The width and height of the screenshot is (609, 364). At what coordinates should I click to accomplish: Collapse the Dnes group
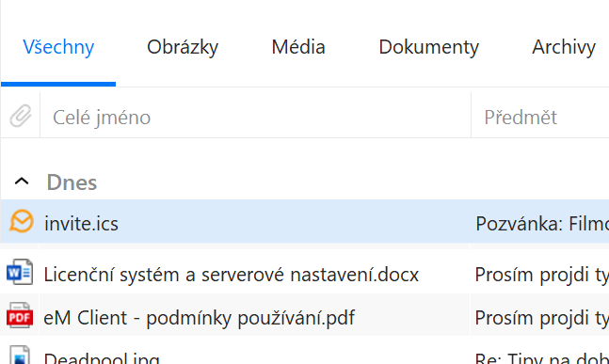[x=22, y=182]
